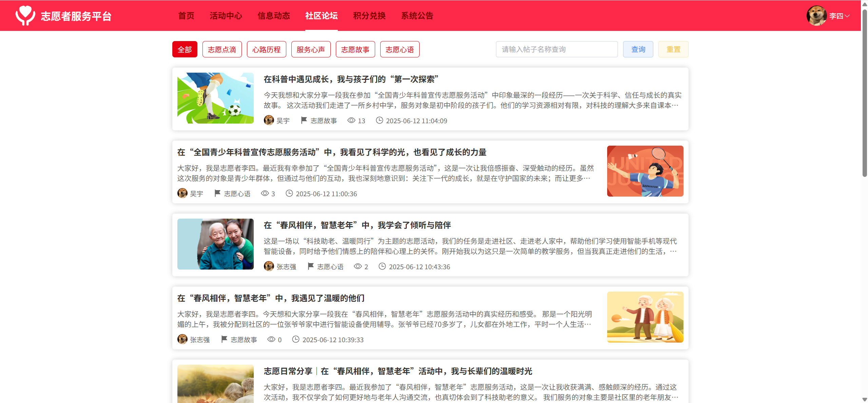Screen dimensions: 868x403
Task: Click the eye icon showing 0 views
Action: [x=271, y=340]
